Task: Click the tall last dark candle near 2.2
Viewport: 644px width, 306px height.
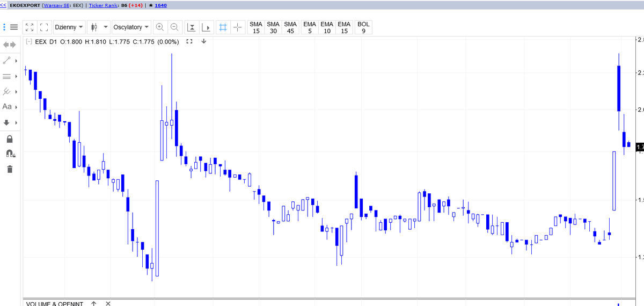Action: pos(619,89)
